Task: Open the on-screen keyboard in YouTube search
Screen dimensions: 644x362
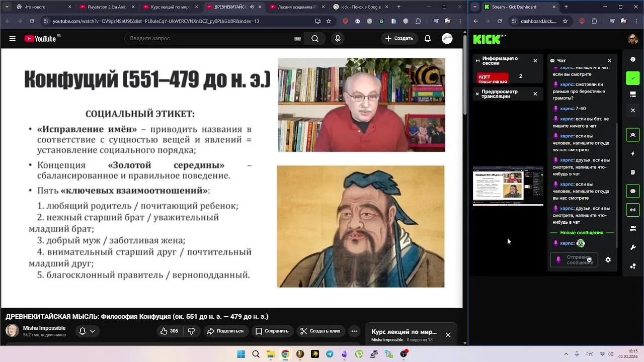Action: point(298,39)
